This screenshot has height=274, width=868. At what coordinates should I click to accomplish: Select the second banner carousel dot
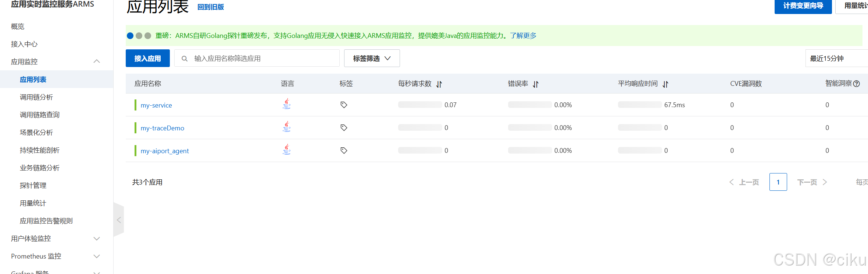[139, 36]
